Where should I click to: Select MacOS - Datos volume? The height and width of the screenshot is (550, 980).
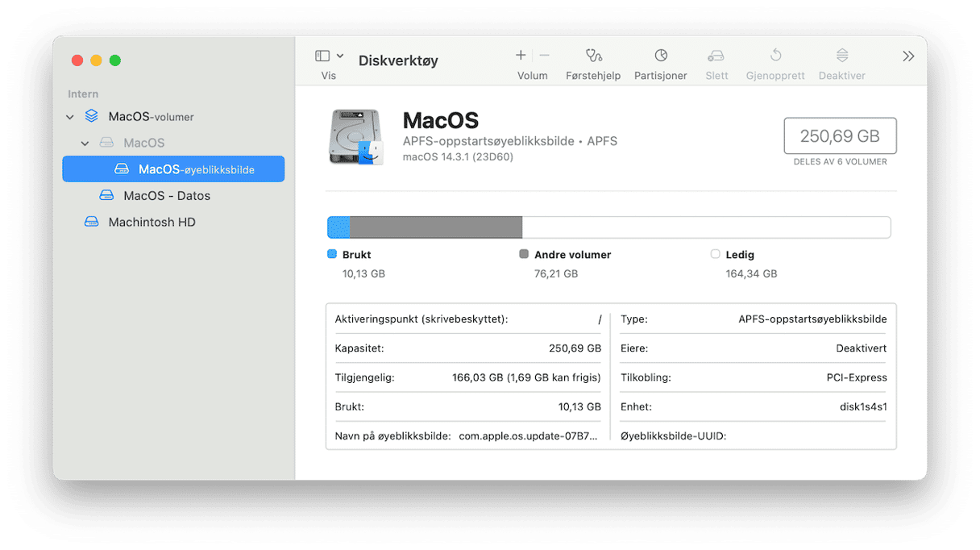pos(167,196)
